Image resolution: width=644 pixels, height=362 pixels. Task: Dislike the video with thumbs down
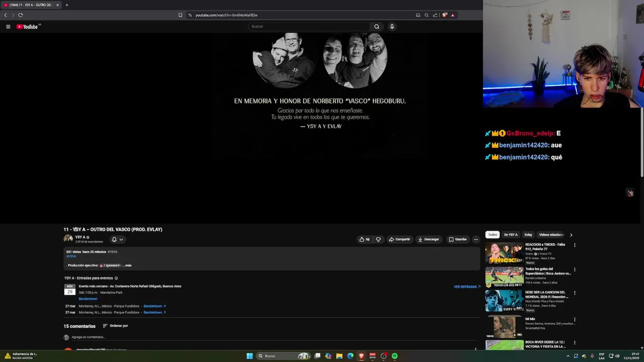point(378,239)
